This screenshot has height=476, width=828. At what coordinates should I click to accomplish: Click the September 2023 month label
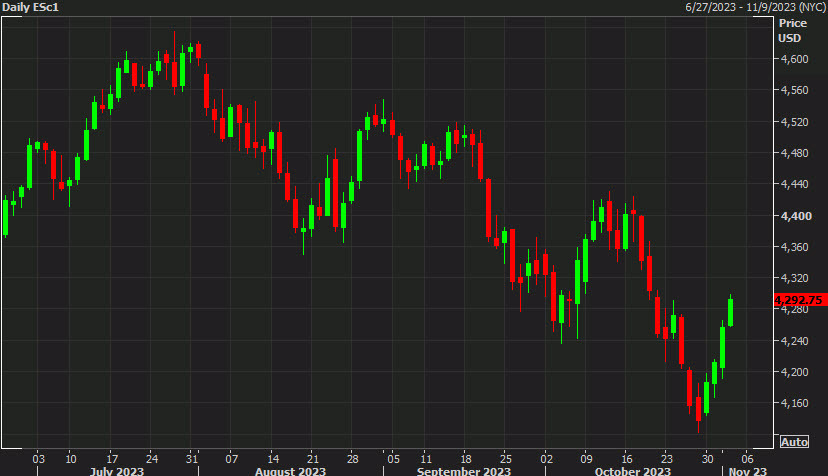point(464,471)
